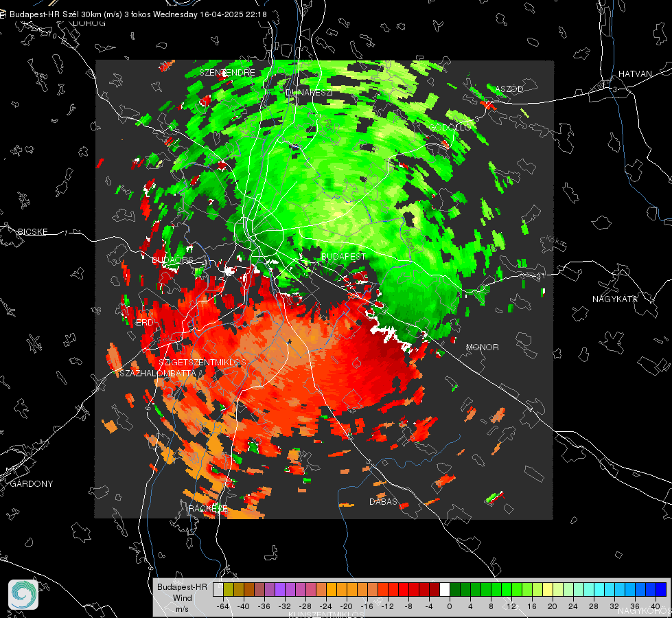Click the NAGYKÁTA map label

click(615, 299)
